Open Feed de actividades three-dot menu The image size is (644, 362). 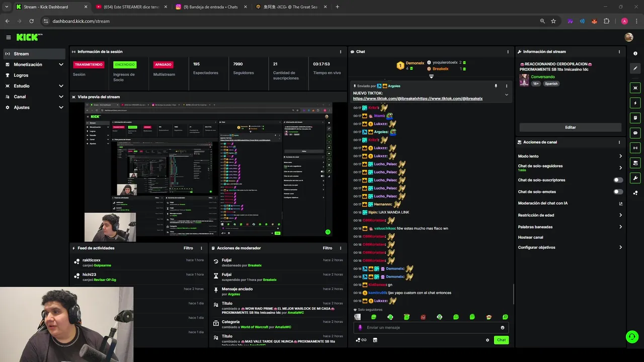click(201, 248)
